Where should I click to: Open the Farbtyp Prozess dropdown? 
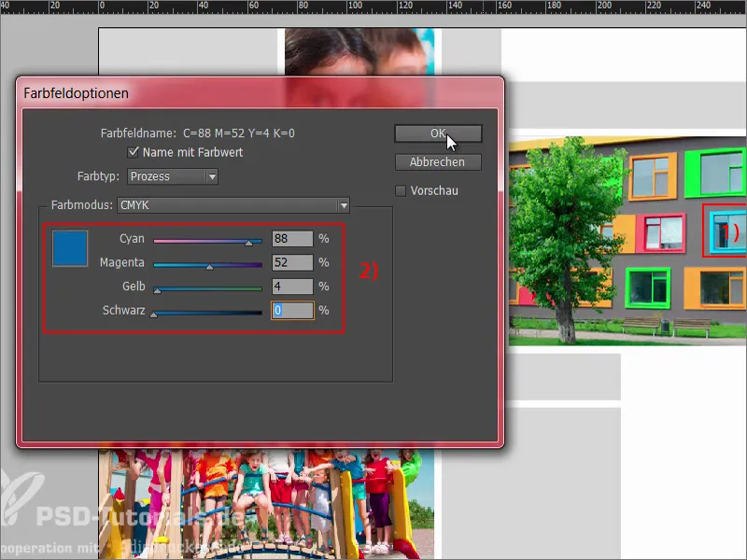pos(173,176)
